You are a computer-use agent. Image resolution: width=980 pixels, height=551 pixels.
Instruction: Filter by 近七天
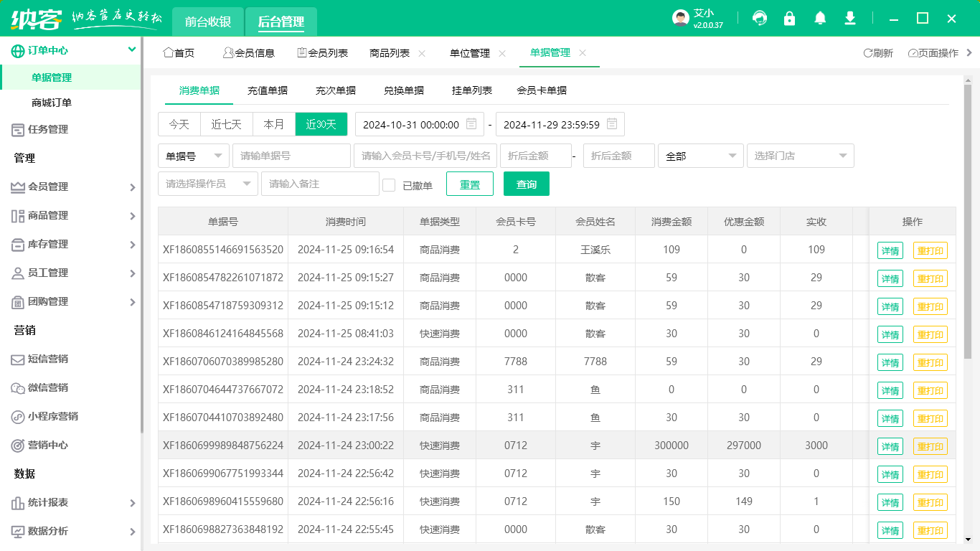[227, 124]
